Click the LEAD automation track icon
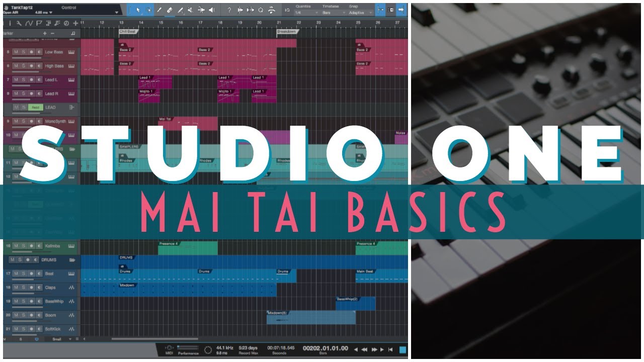The image size is (644, 362). coord(71,107)
